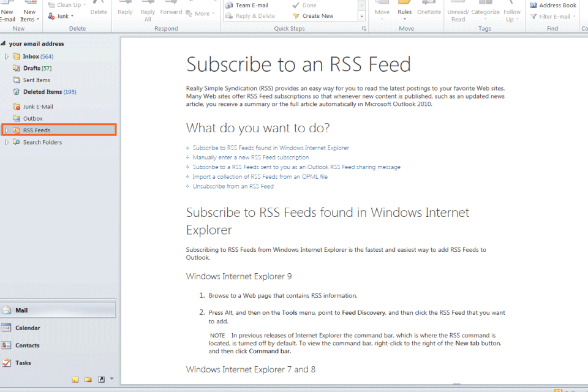Viewport: 588px width, 392px height.
Task: Expand the RSS Feeds folder
Action: click(7, 130)
